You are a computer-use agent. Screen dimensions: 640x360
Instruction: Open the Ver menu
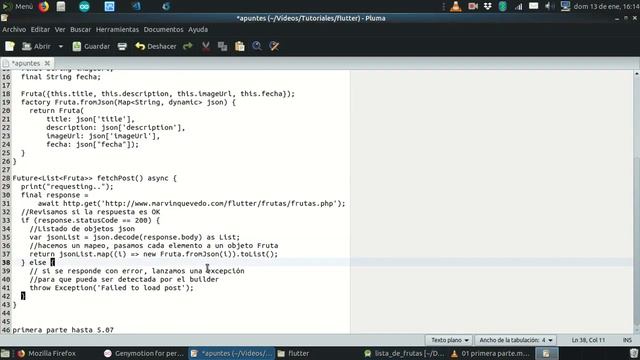coord(60,29)
